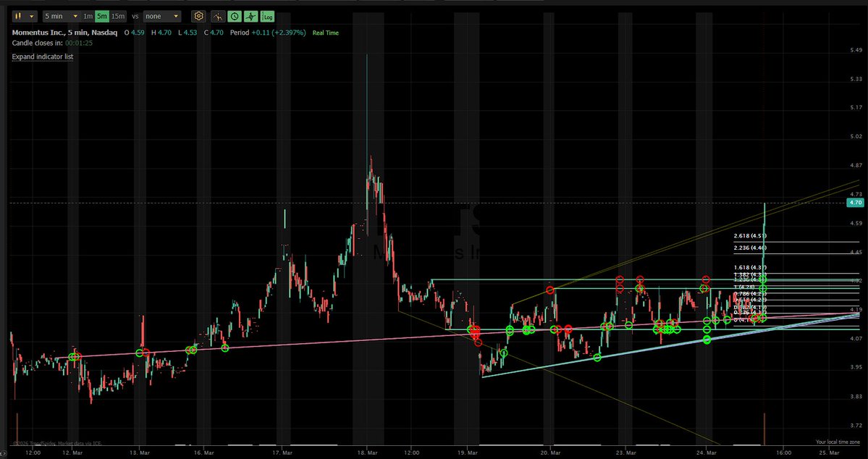Open the vs none comparison dropdown
Viewport: 868px width, 459px height.
point(161,17)
